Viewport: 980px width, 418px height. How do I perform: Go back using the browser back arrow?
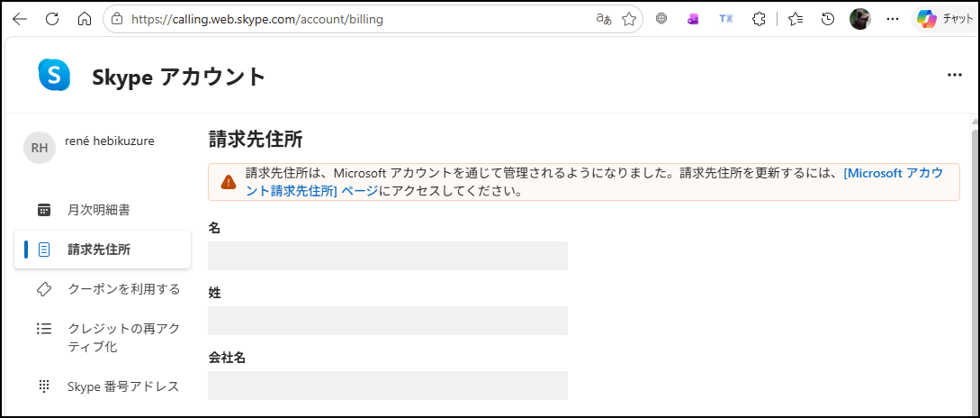pos(20,20)
